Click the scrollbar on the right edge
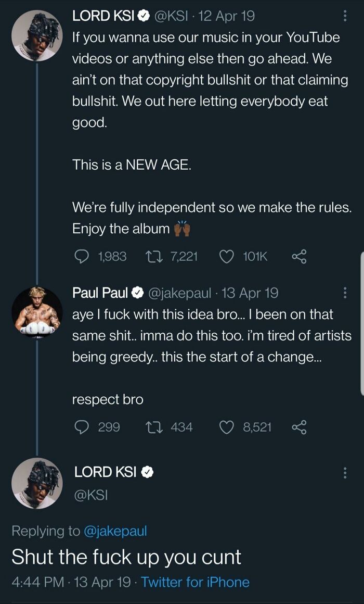Screen dimensions: 364x604 pyautogui.click(x=362, y=324)
